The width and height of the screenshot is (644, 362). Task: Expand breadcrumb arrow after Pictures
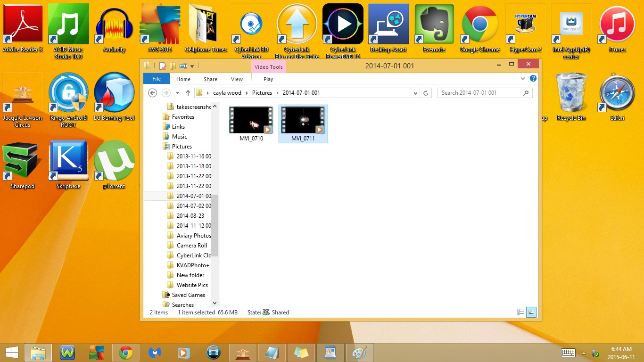click(278, 93)
